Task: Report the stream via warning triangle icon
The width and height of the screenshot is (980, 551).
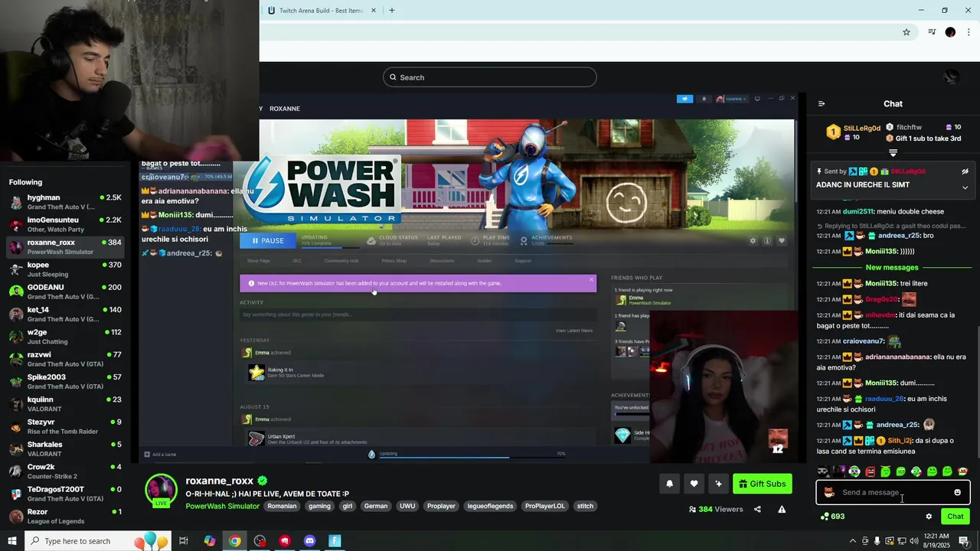Action: [x=782, y=510]
